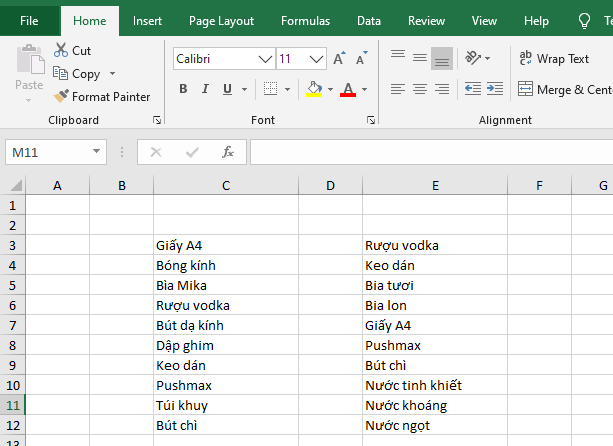Click the Wrap Text button
The image size is (613, 446).
(555, 58)
